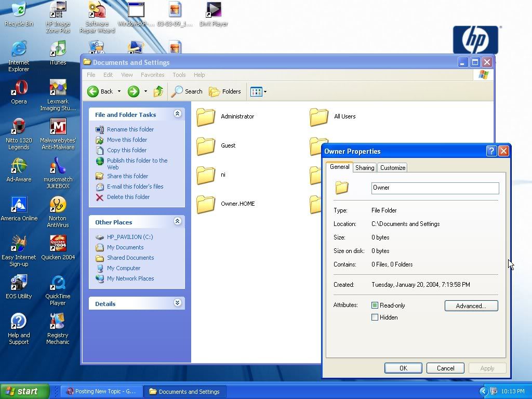
Task: Launch Lexmark Imaging Studio shortcut
Action: click(58, 95)
